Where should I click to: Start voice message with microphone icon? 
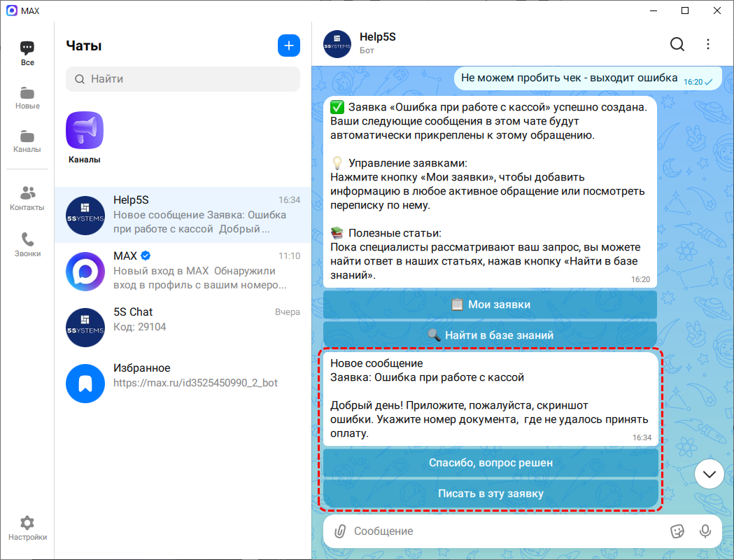coord(705,531)
